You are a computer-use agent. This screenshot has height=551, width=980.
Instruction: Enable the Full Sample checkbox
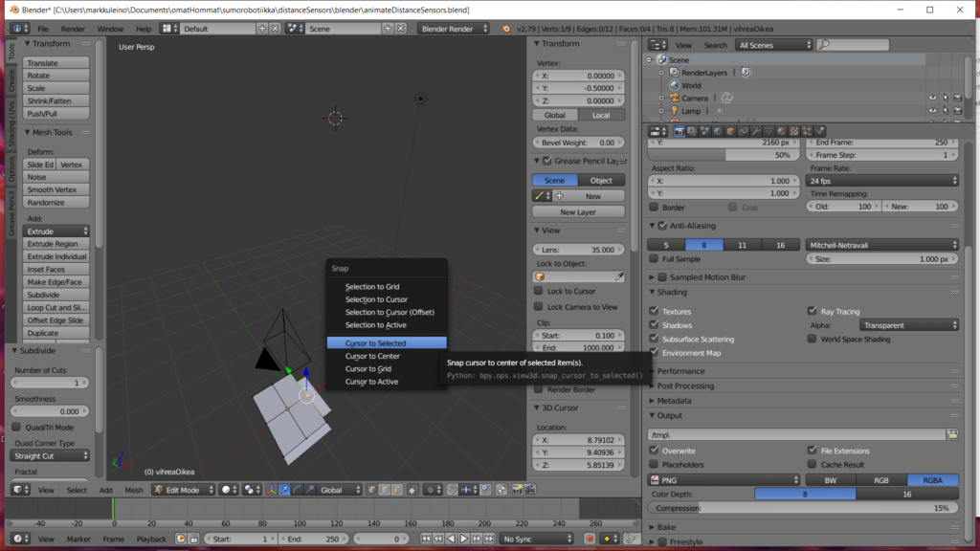pyautogui.click(x=655, y=259)
